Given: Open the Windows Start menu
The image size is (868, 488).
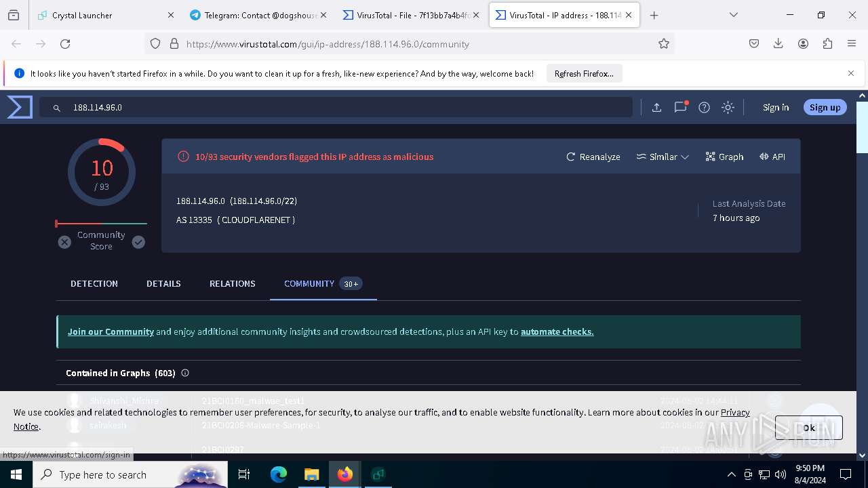Looking at the screenshot, I should click(16, 474).
